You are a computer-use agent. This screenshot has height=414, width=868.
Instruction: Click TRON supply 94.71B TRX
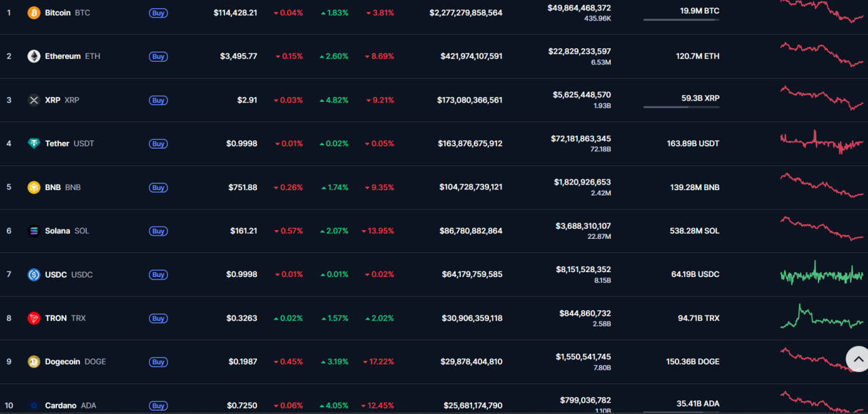coord(698,318)
